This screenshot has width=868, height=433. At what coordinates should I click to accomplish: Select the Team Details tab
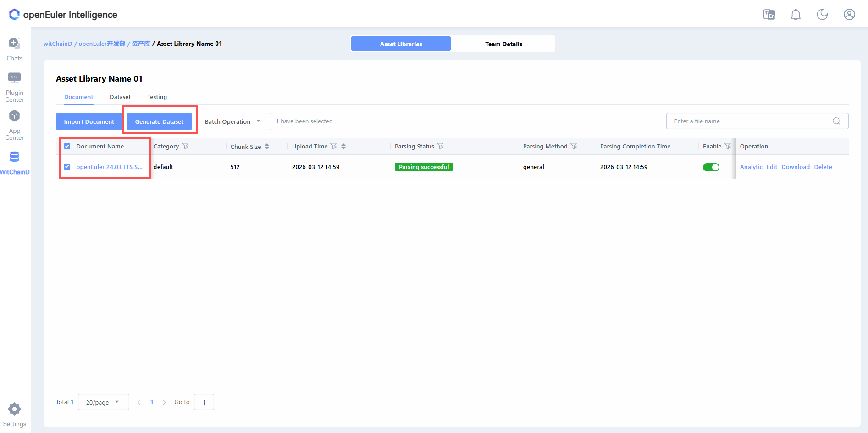pyautogui.click(x=503, y=44)
